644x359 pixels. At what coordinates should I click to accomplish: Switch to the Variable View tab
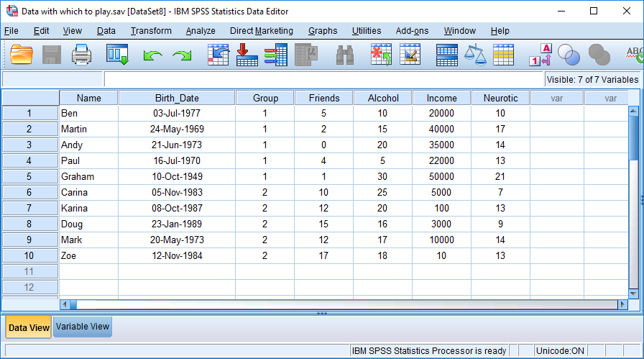tap(83, 327)
